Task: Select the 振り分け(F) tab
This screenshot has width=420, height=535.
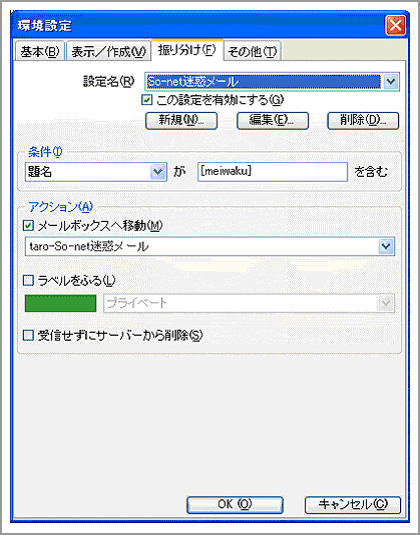Action: [187, 50]
